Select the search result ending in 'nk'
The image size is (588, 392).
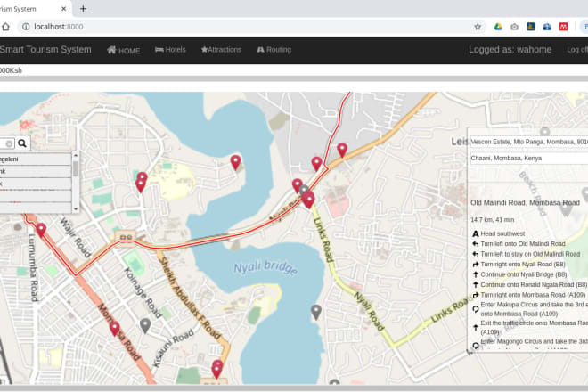pos(36,171)
